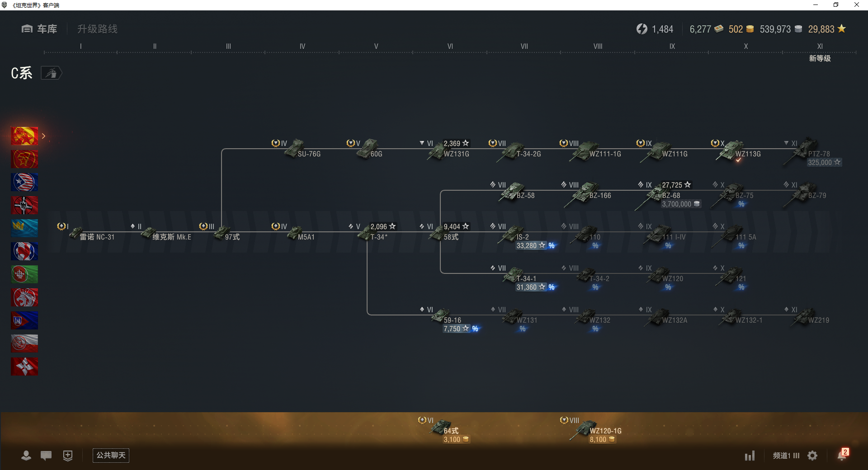Click the 502 gold balance
This screenshot has height=470, width=868.
[x=741, y=29]
